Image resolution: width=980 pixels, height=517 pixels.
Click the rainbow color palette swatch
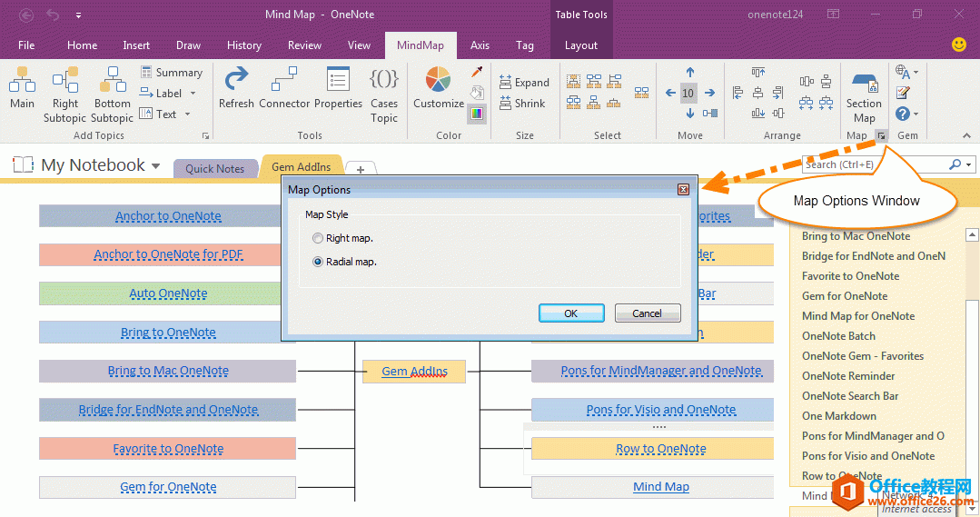pos(477,114)
